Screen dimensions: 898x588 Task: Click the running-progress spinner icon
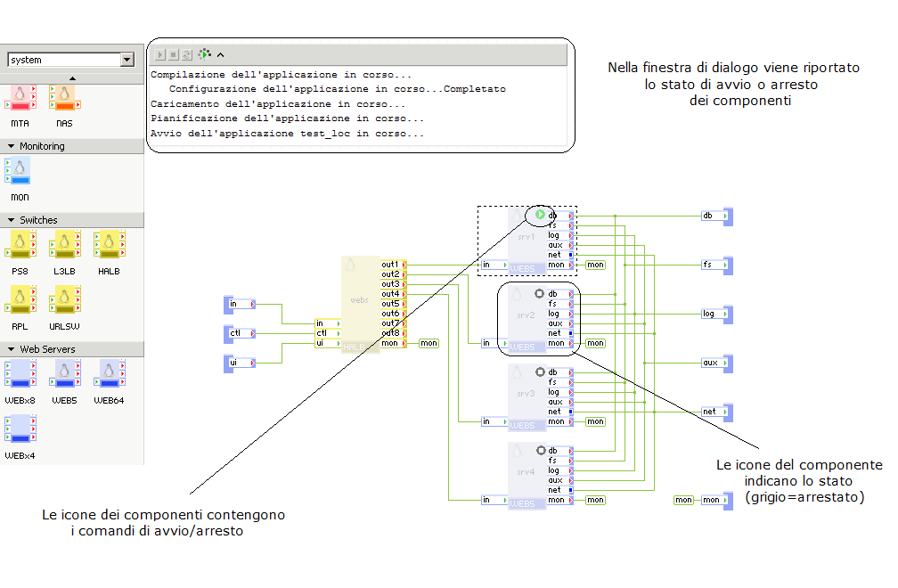pyautogui.click(x=205, y=54)
